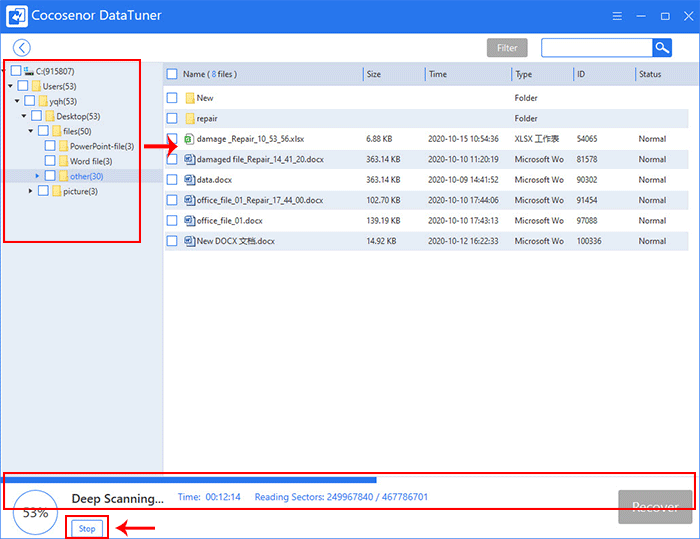Tick the New DOCX file checkbox

pyautogui.click(x=172, y=241)
